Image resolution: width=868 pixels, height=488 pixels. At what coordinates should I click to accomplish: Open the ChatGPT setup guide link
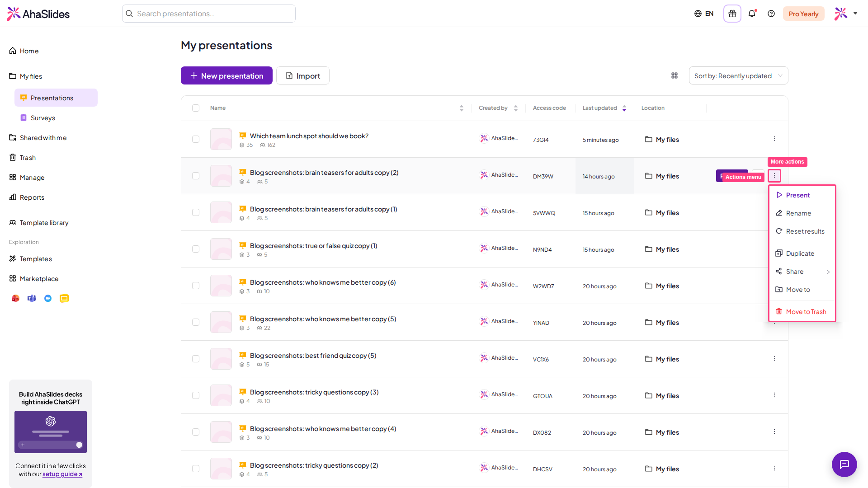pos(62,474)
